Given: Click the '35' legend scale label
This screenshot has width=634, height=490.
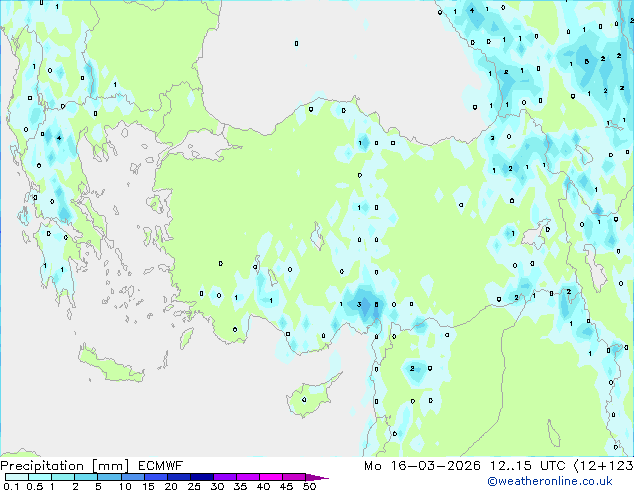Looking at the screenshot, I should (x=241, y=486).
